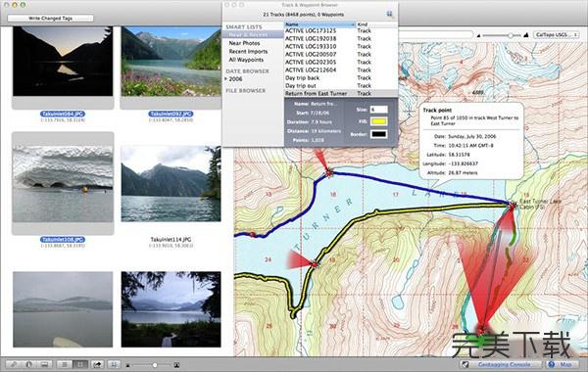The image size is (588, 372).
Task: Select All Waypoints smart list
Action: 246,60
